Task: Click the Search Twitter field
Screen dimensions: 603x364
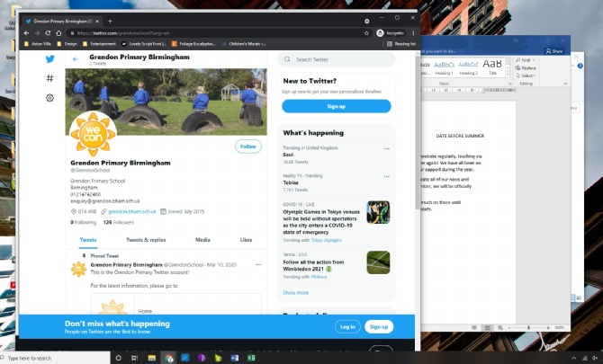Action: 336,59
